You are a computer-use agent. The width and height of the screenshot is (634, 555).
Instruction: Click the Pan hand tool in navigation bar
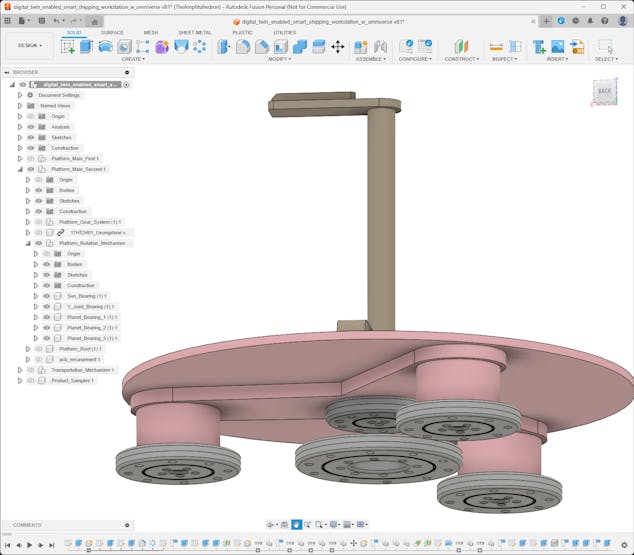click(x=296, y=524)
